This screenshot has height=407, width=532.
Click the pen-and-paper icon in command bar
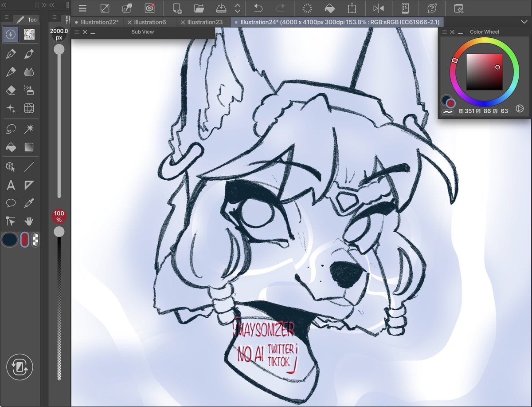(x=127, y=8)
